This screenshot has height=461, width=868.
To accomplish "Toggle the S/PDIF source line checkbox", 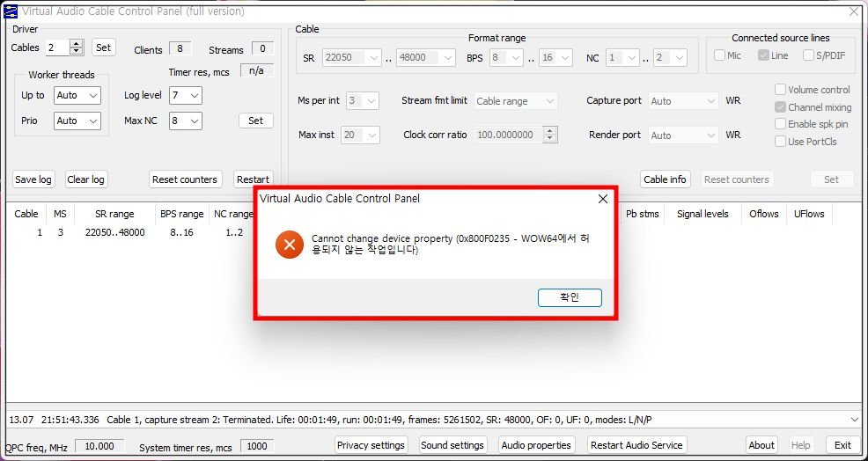I will click(x=808, y=55).
